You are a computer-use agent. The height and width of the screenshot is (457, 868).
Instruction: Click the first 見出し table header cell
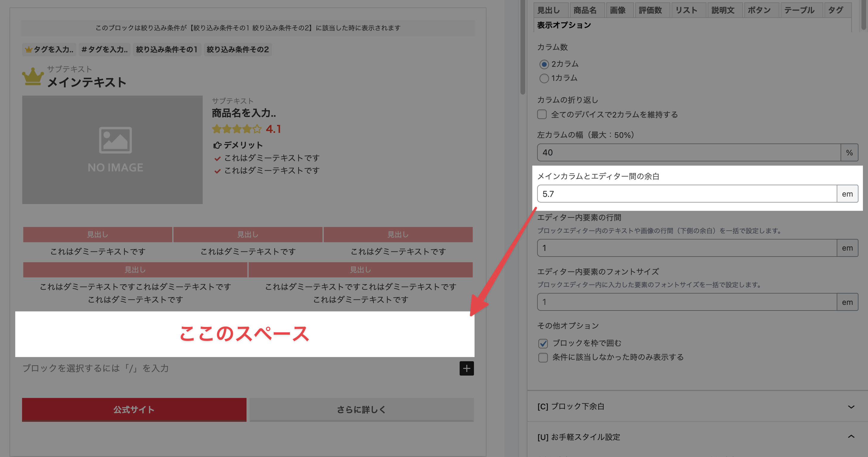pyautogui.click(x=98, y=234)
